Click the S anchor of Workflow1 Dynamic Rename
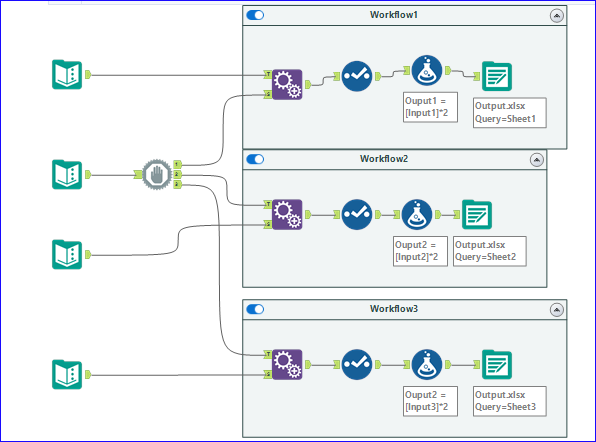Image resolution: width=596 pixels, height=442 pixels. click(268, 94)
